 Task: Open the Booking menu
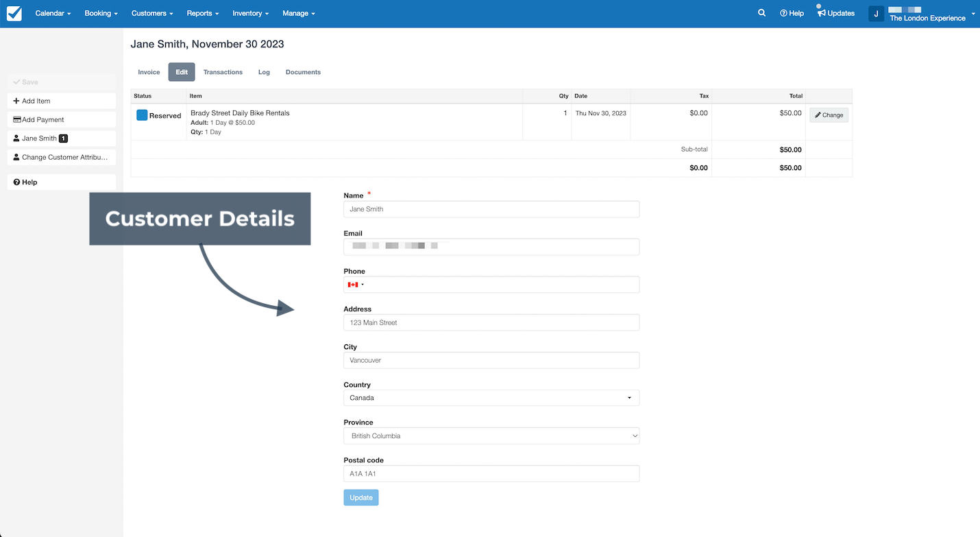(101, 13)
